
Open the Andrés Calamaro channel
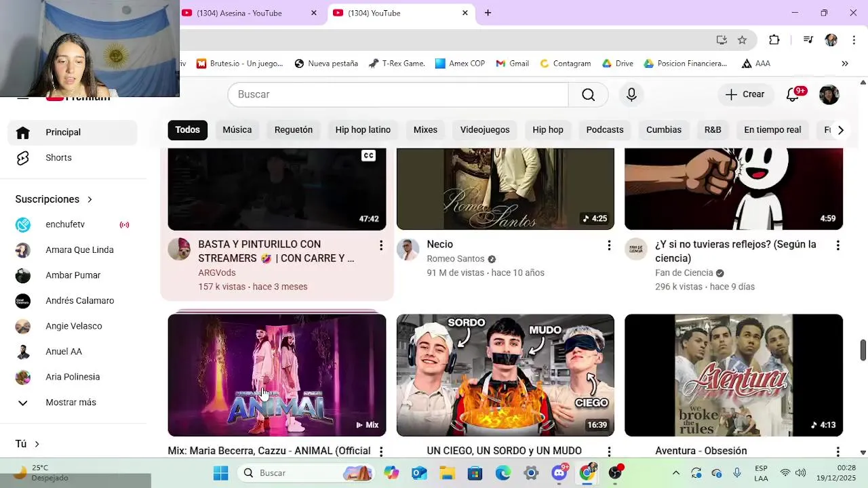(x=73, y=301)
